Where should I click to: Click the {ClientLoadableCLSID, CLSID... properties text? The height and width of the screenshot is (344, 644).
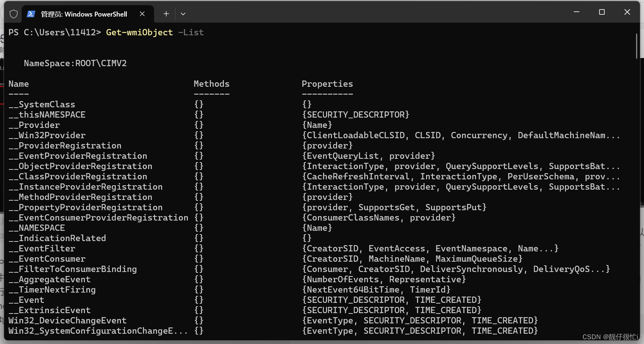tap(461, 135)
